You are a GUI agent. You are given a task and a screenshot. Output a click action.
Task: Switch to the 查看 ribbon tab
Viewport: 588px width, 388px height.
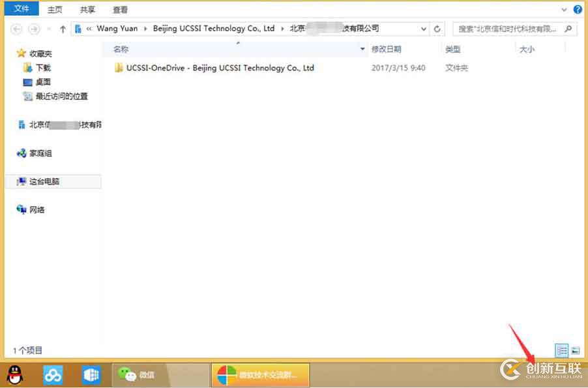point(119,8)
